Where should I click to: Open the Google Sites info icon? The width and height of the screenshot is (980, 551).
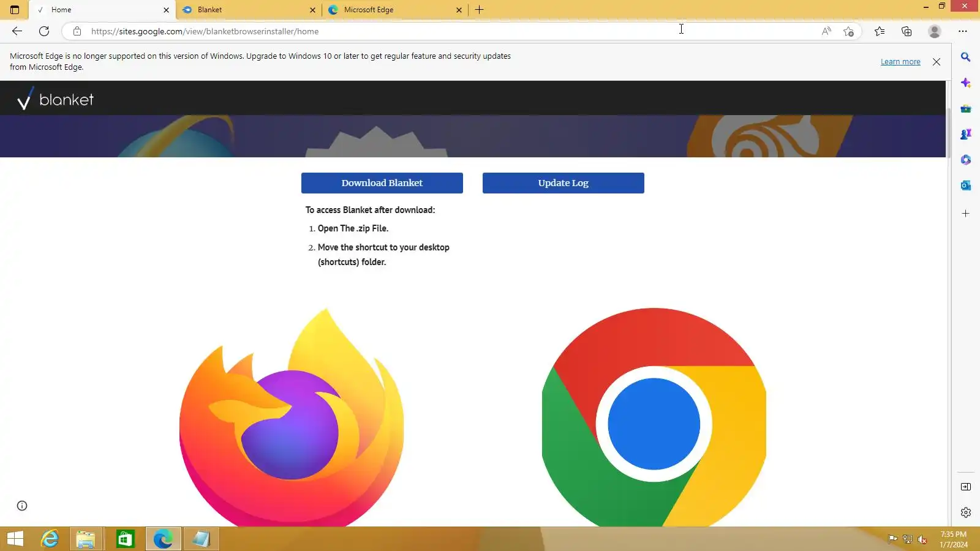click(x=22, y=506)
